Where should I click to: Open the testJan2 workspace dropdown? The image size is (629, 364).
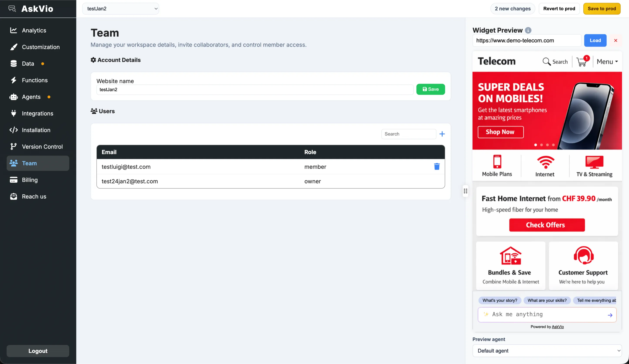pos(121,9)
